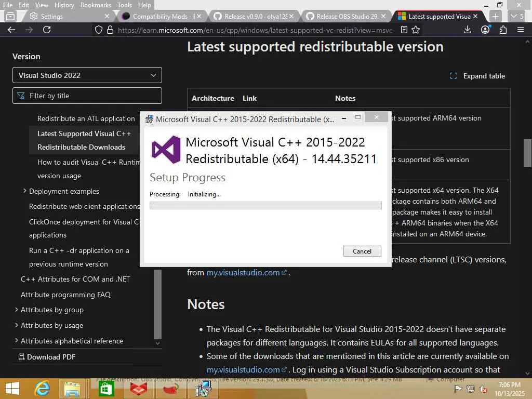The image size is (532, 399).
Task: Click the padlock site info icon
Action: point(110,30)
